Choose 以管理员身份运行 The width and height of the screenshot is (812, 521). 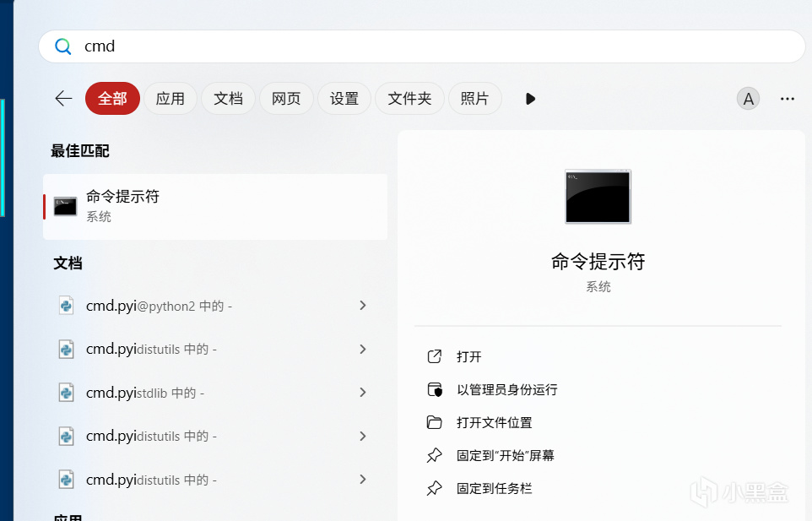507,389
